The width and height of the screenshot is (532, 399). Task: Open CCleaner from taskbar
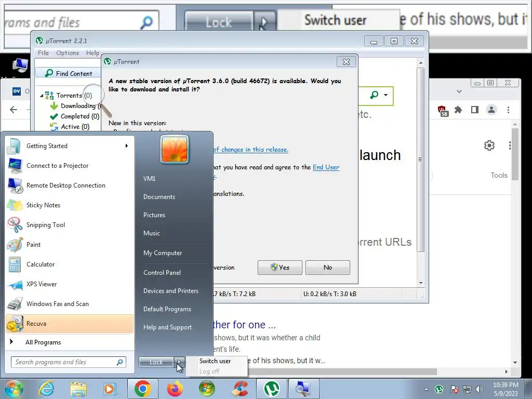(x=240, y=389)
